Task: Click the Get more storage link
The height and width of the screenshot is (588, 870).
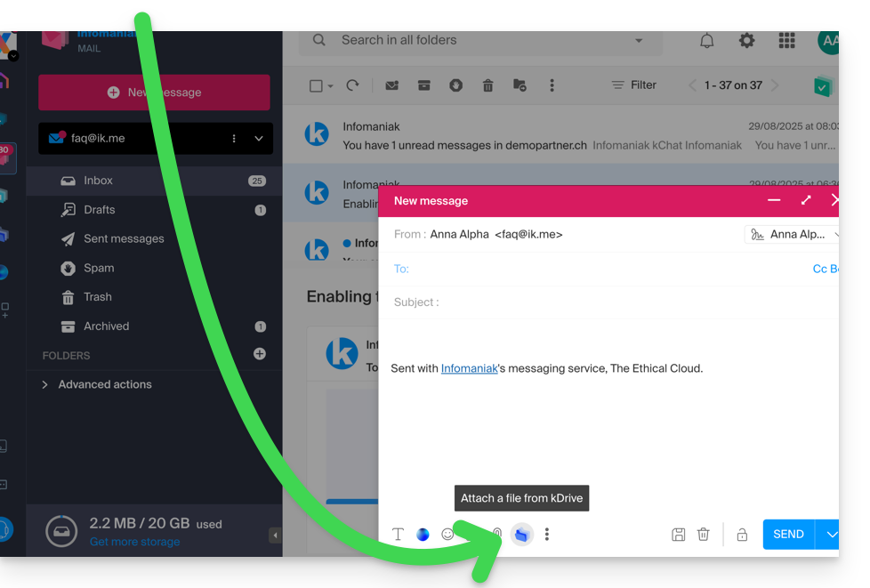Action: pyautogui.click(x=135, y=542)
